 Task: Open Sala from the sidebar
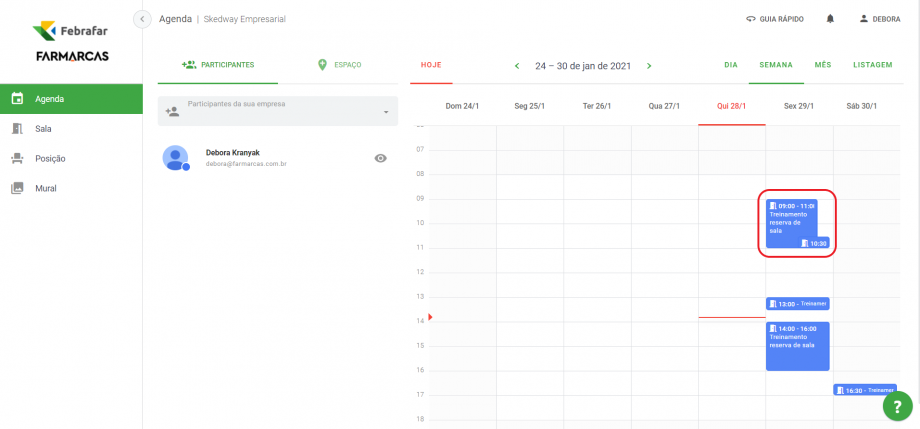43,129
